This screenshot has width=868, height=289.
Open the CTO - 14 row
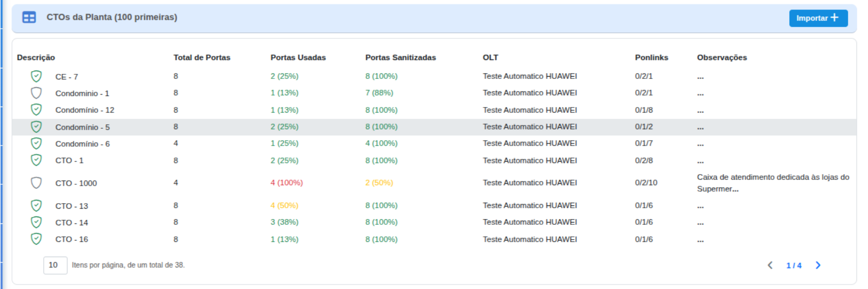[x=71, y=223]
